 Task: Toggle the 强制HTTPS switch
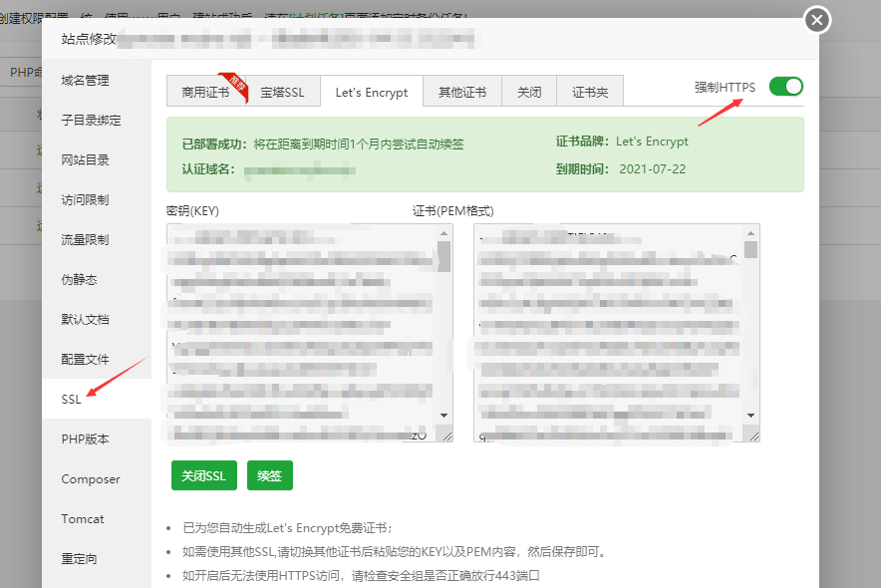(x=785, y=87)
